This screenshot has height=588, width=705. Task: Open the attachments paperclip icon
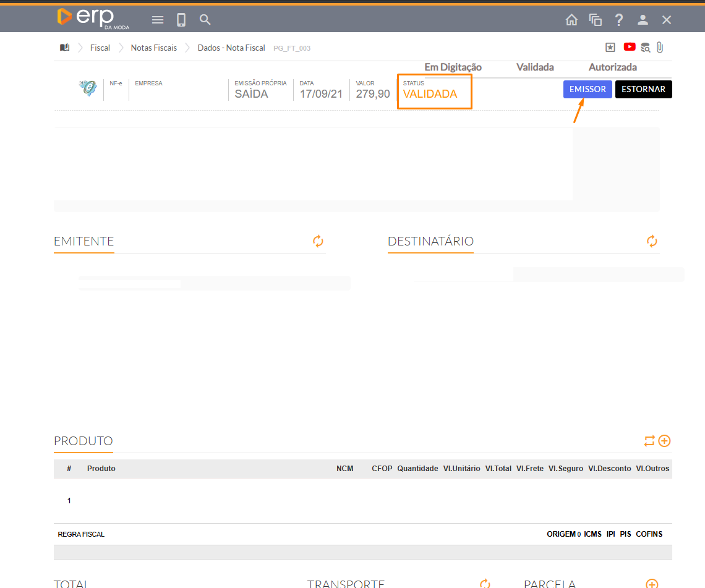(660, 48)
